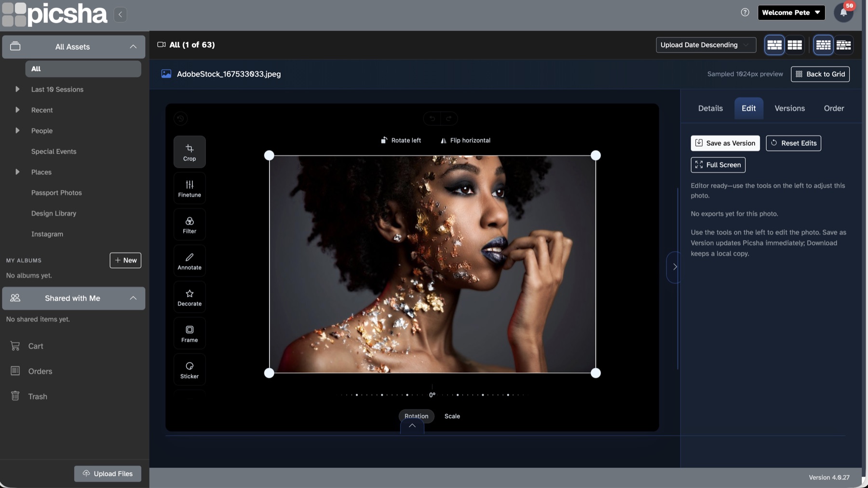Click Save as Version
Viewport: 868px width, 488px height.
pyautogui.click(x=725, y=143)
